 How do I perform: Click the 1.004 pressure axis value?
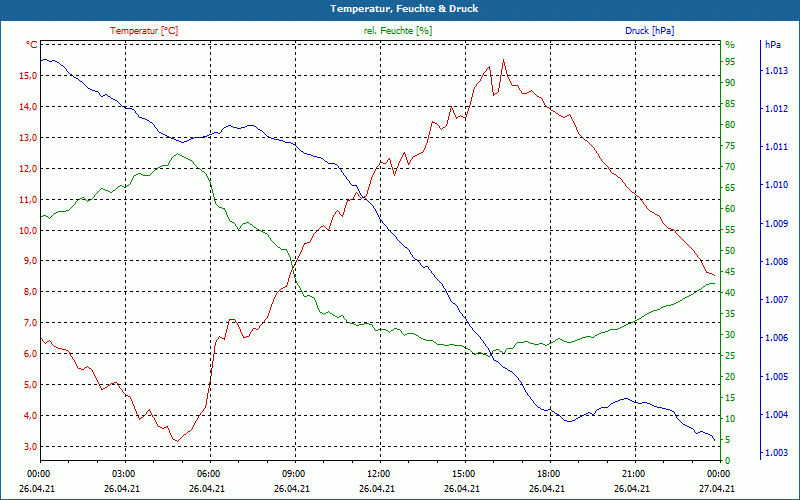[777, 414]
